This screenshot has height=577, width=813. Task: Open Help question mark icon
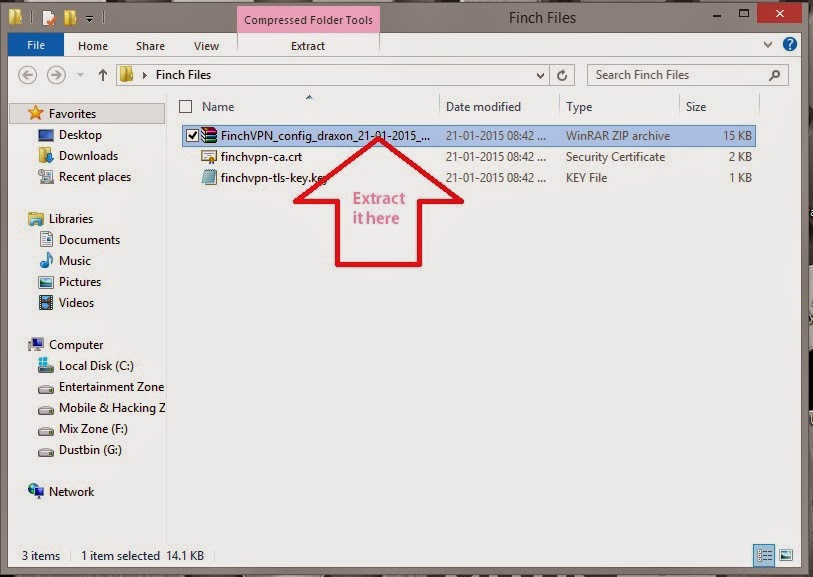(790, 44)
